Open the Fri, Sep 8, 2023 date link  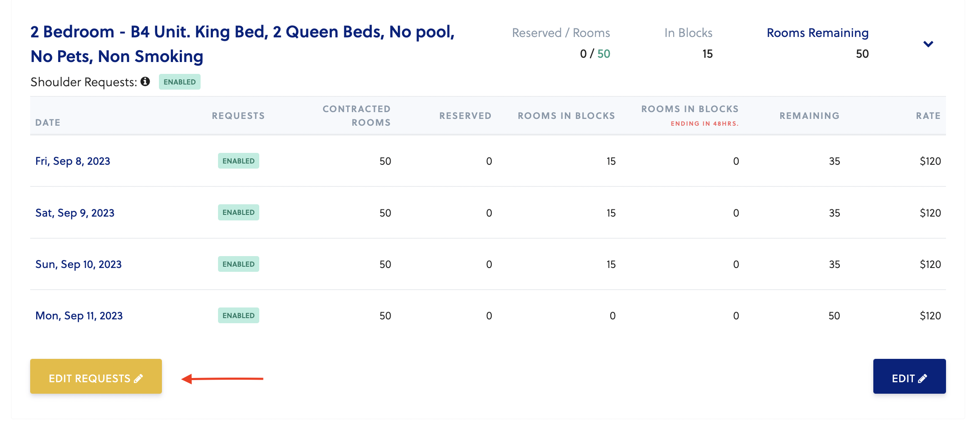pos(73,161)
